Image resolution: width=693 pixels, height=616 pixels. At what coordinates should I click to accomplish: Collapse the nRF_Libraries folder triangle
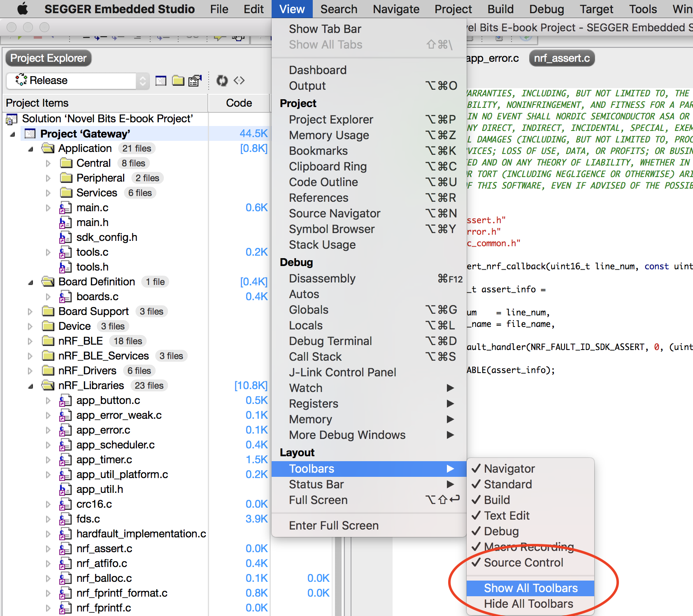pos(31,386)
